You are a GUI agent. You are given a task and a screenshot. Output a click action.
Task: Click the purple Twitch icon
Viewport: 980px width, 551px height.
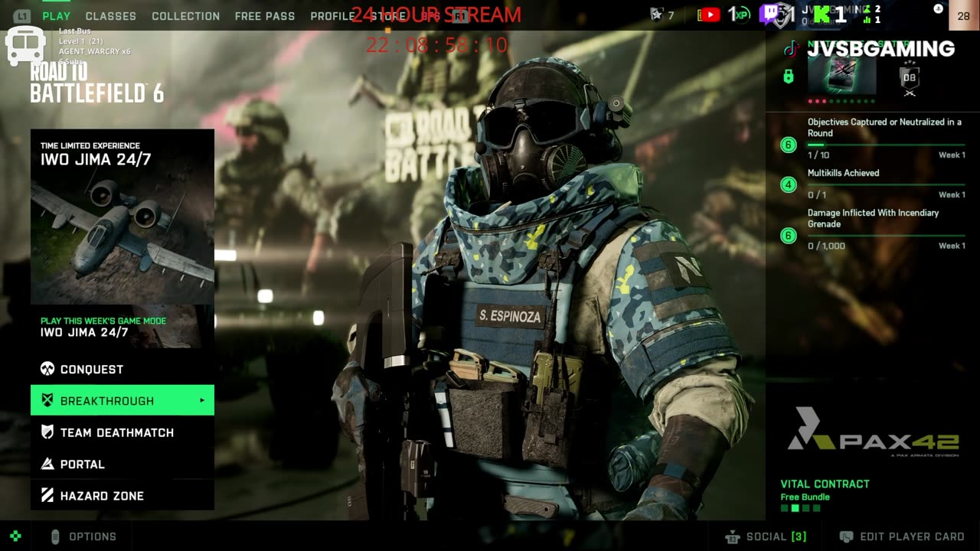coord(769,15)
